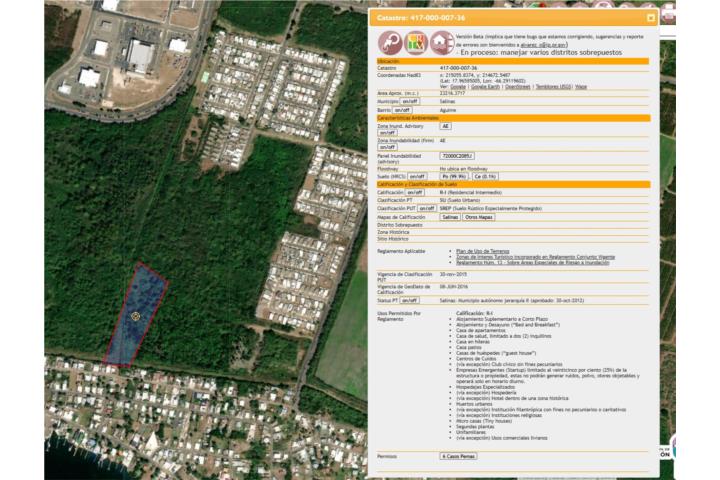
Task: Click the house icon in panel header
Action: pyautogui.click(x=441, y=43)
